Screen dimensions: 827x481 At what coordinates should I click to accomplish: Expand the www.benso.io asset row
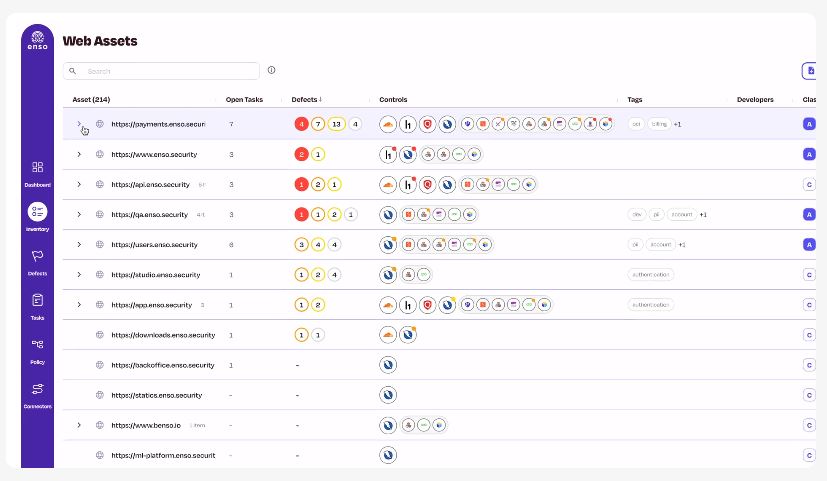79,425
